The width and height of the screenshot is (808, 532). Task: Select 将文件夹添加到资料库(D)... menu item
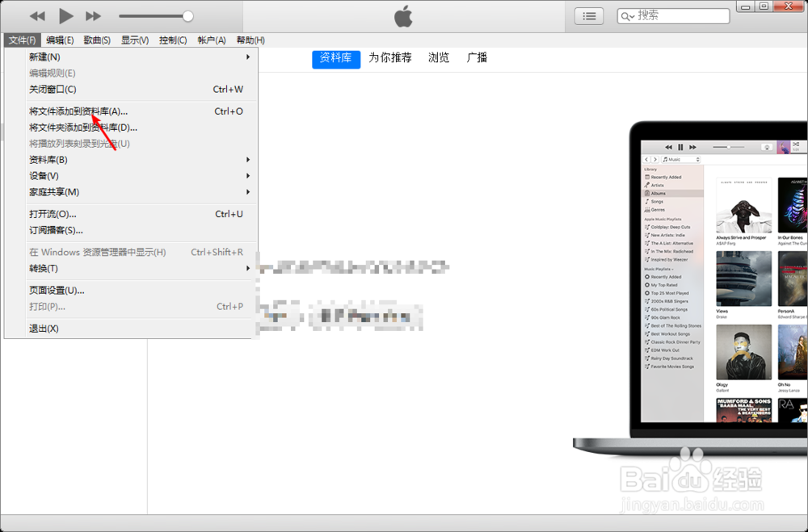pyautogui.click(x=131, y=128)
